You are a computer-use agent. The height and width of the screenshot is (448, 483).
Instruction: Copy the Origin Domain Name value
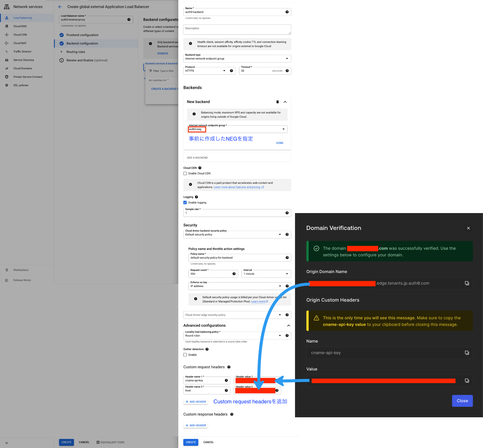(467, 283)
